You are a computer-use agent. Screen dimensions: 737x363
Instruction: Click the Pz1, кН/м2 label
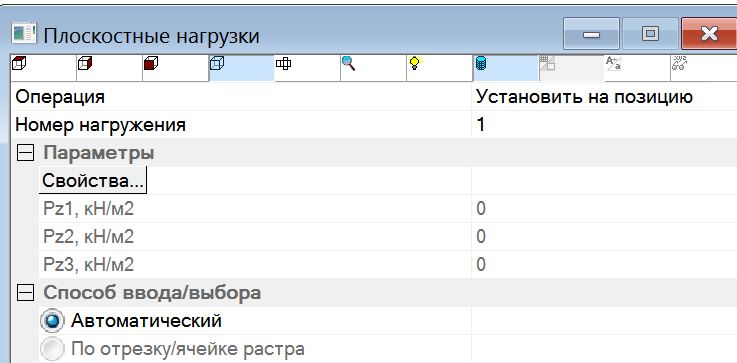pos(89,209)
